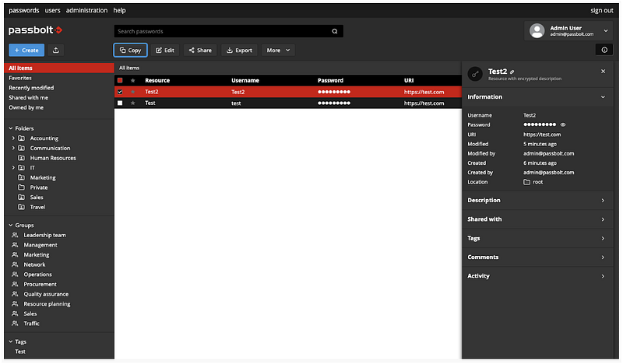Screen dimensions: 623x364
Task: Collapse the Folders section
Action: (x=11, y=128)
